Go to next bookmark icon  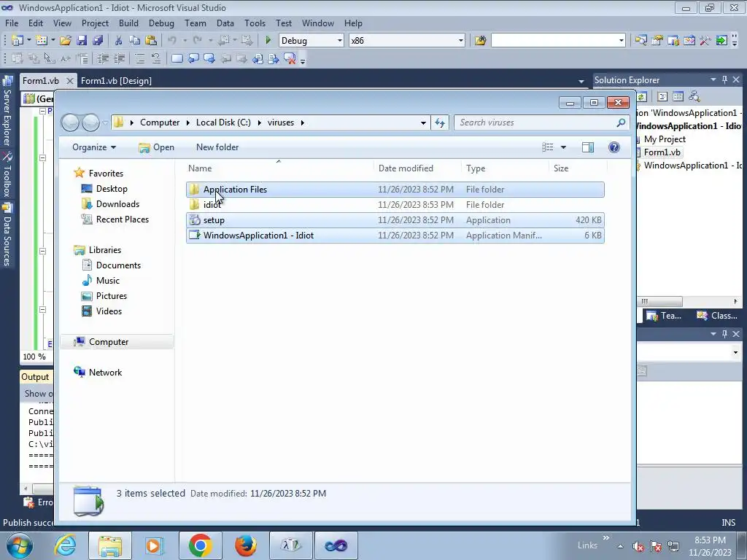(209, 58)
